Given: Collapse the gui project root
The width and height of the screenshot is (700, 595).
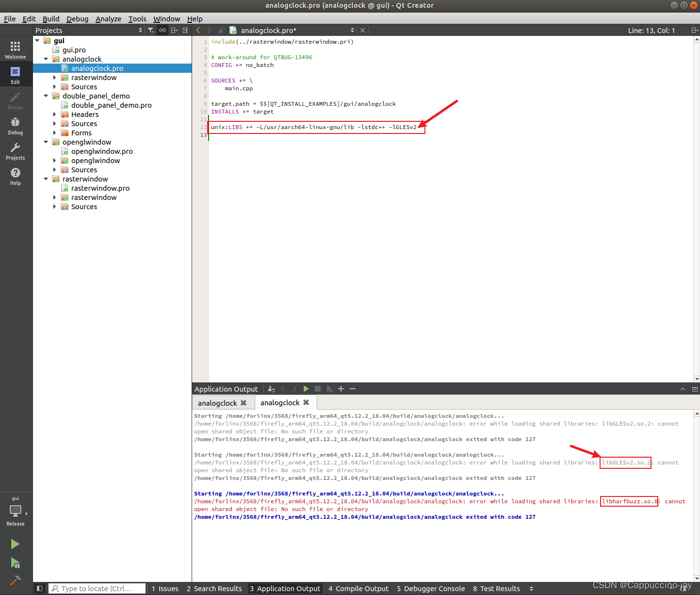Looking at the screenshot, I should pos(37,41).
